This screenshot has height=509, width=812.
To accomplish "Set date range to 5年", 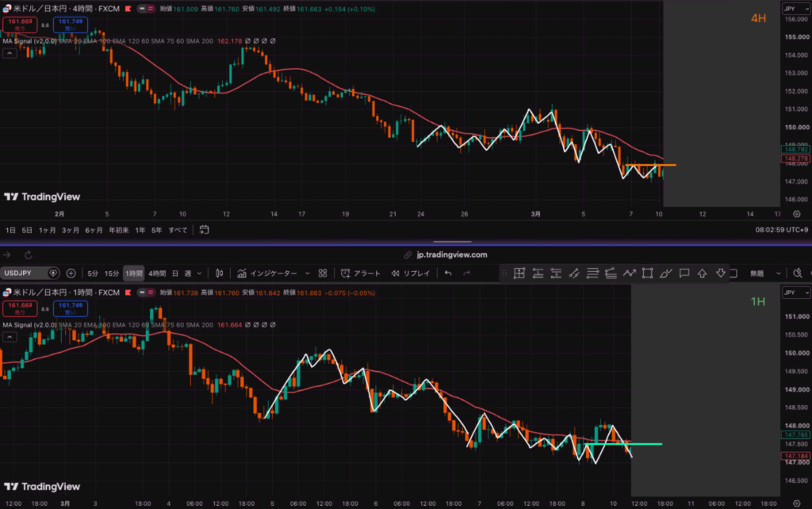I will 156,230.
